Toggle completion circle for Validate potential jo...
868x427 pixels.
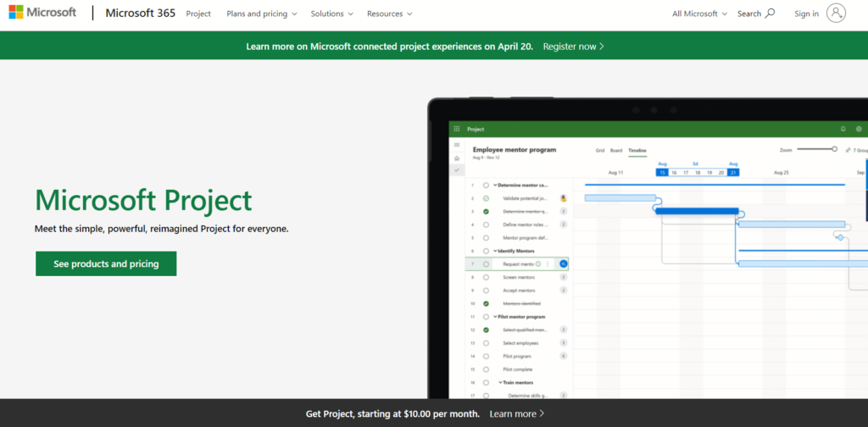coord(486,198)
